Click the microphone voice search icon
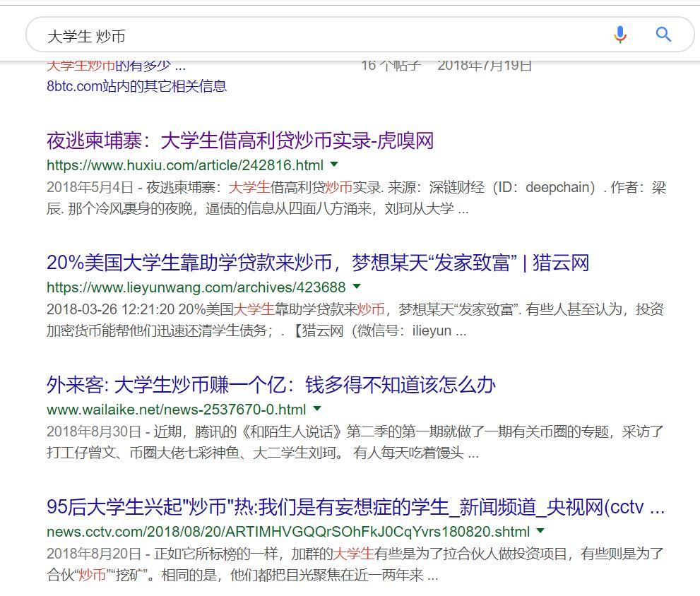The height and width of the screenshot is (596, 700). 620,35
